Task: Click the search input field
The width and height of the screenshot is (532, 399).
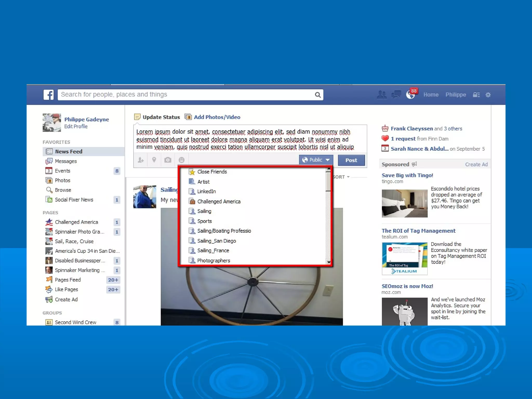Action: (x=186, y=95)
